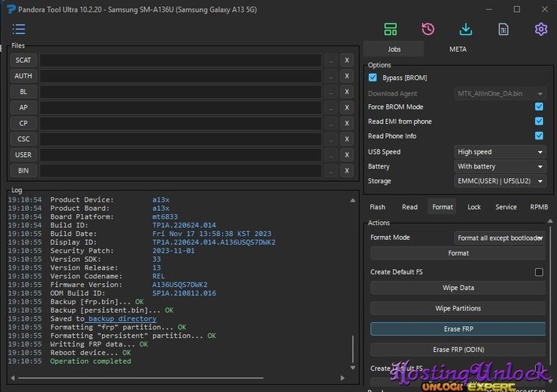Screen dimensions: 557x392
Task: Open Download Agent dropdown
Action: (x=500, y=93)
